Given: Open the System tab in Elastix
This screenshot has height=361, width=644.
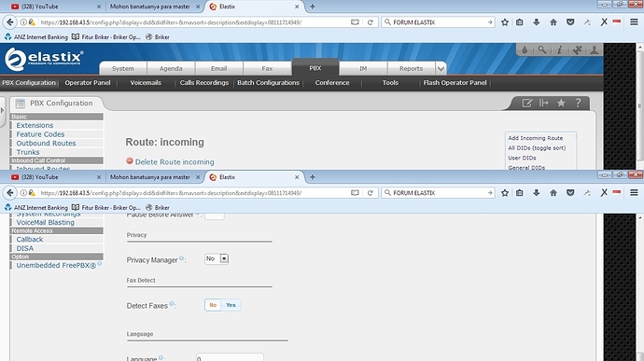Looking at the screenshot, I should click(x=123, y=69).
